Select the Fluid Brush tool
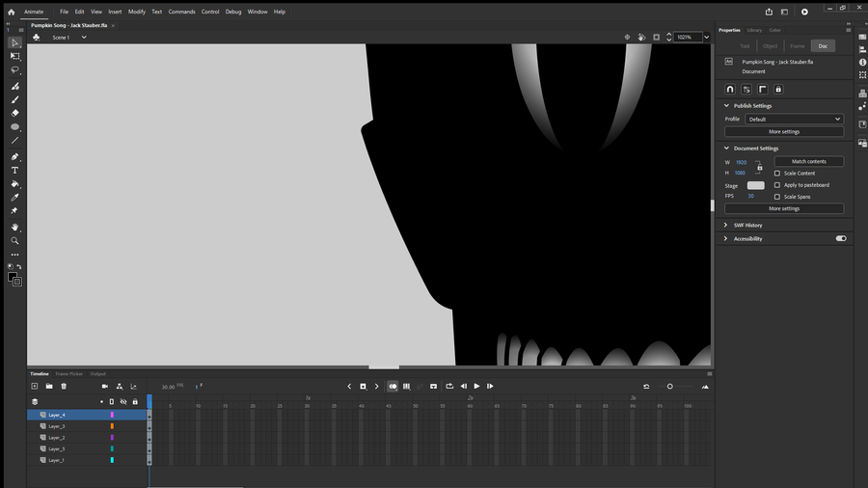Viewport: 868px width, 488px height. [14, 86]
